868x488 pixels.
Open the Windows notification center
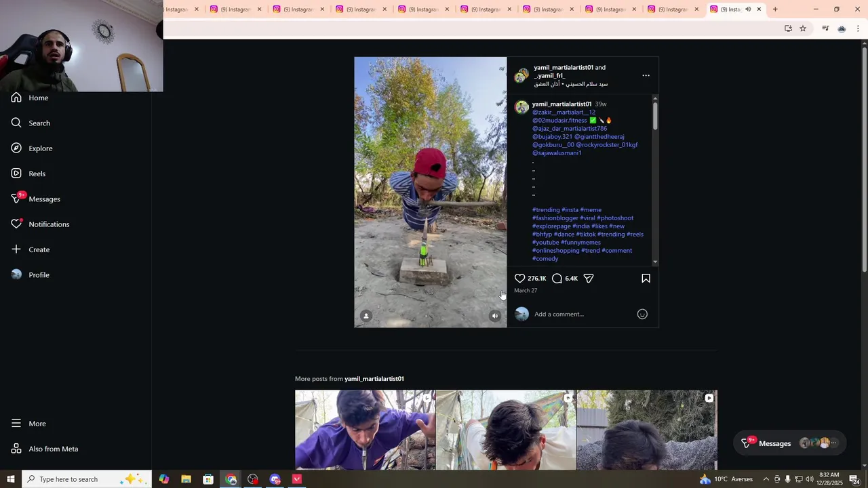point(854,479)
